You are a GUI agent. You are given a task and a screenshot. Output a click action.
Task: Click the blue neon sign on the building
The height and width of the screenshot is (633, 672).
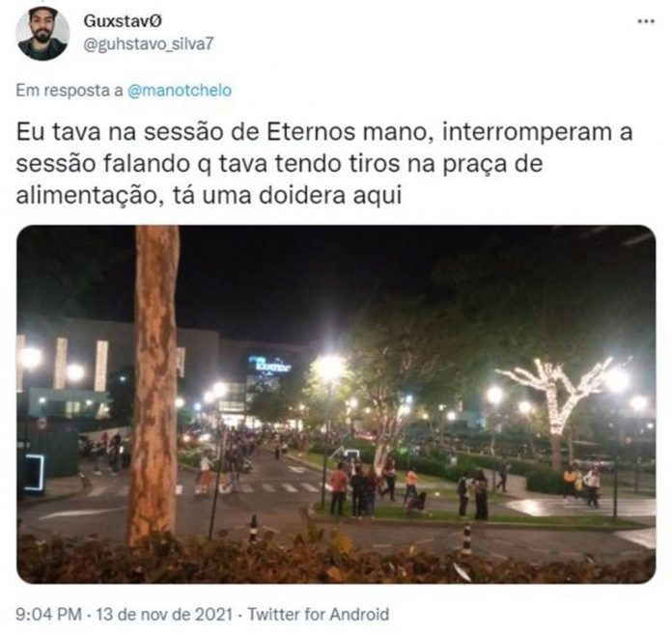(268, 366)
